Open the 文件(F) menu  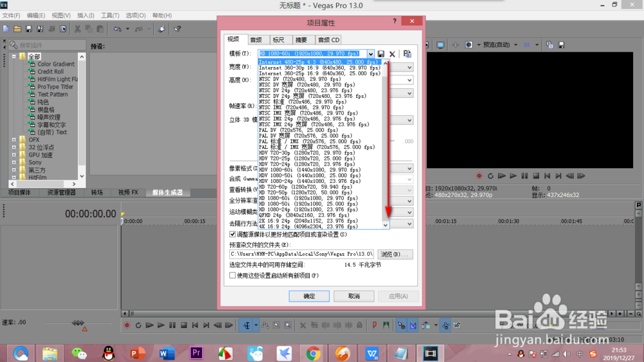click(11, 15)
